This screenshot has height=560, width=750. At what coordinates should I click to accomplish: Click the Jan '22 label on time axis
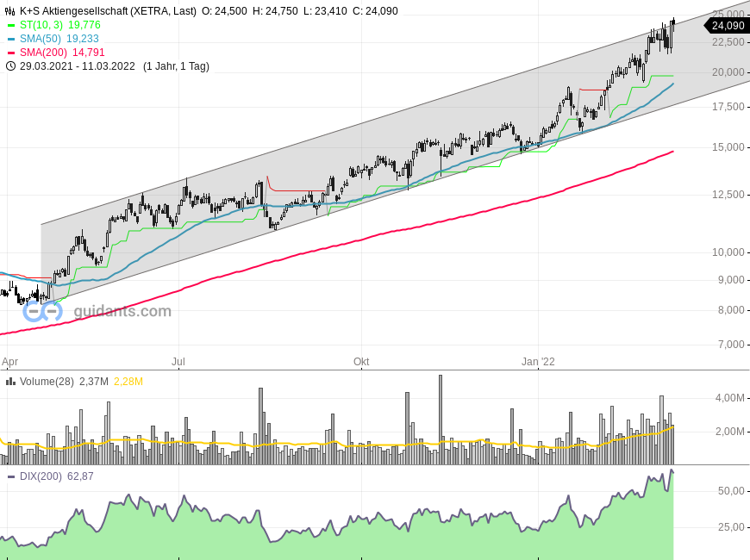(538, 362)
